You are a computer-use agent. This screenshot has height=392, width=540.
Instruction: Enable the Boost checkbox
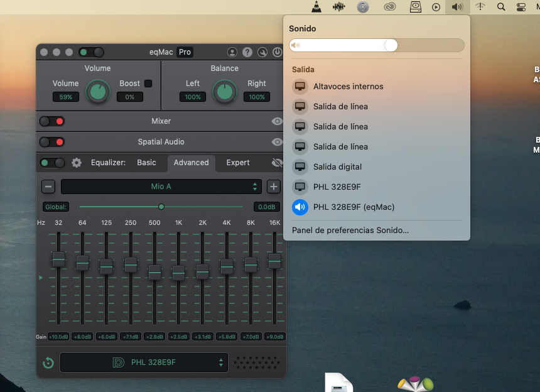(148, 84)
